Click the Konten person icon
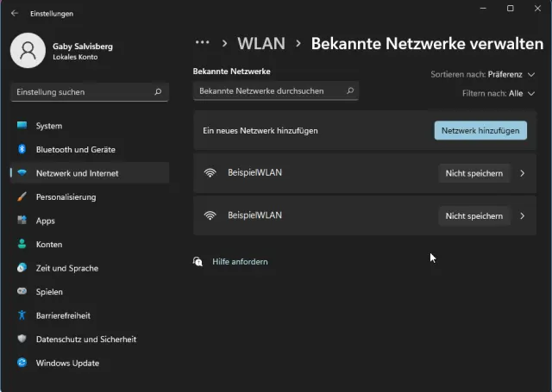This screenshot has width=552, height=392. click(x=22, y=244)
